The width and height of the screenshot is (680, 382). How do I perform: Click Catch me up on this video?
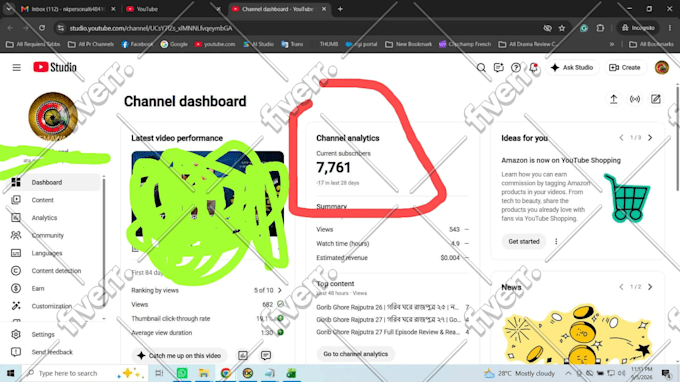coord(180,356)
